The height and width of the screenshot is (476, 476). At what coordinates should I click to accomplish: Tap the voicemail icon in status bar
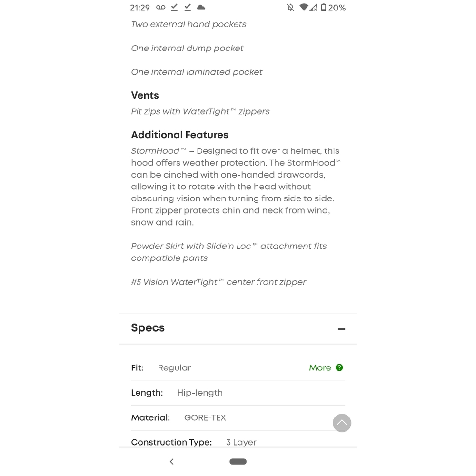[x=161, y=7]
